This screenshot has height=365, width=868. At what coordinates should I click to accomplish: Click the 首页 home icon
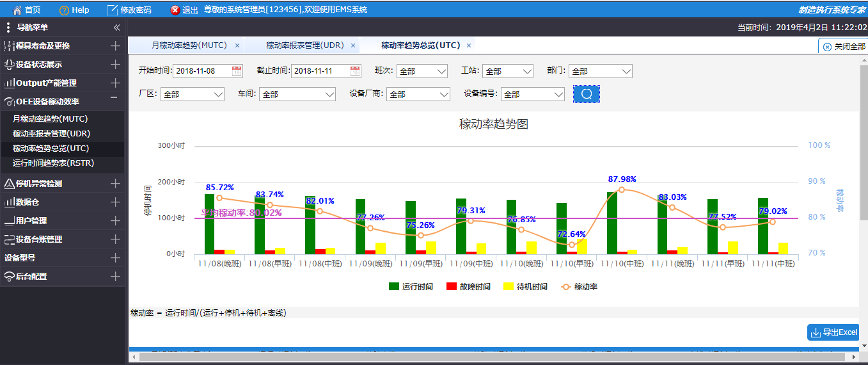[x=17, y=10]
